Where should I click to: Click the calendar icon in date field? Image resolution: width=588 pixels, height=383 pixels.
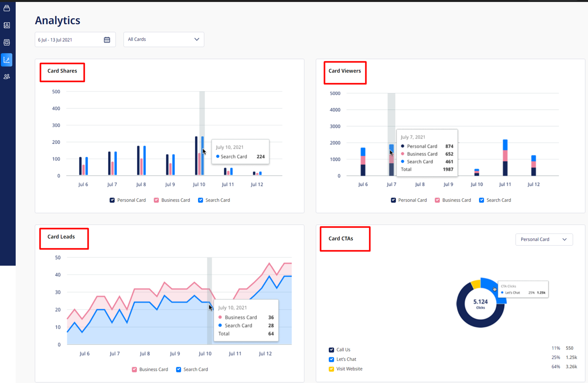[107, 40]
